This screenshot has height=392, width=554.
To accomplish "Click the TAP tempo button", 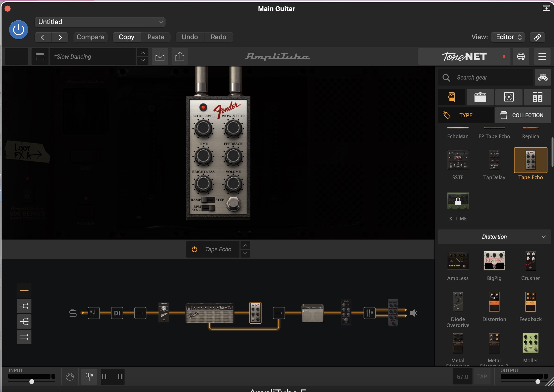I will coord(482,377).
